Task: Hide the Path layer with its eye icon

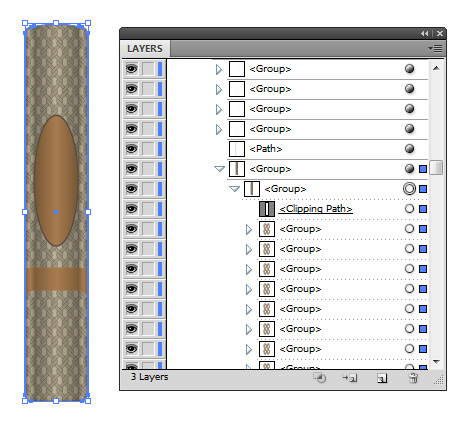Action: coord(132,149)
